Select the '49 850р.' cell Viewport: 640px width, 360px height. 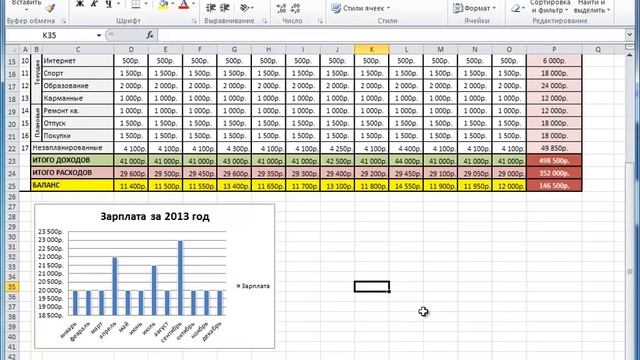[x=554, y=148]
